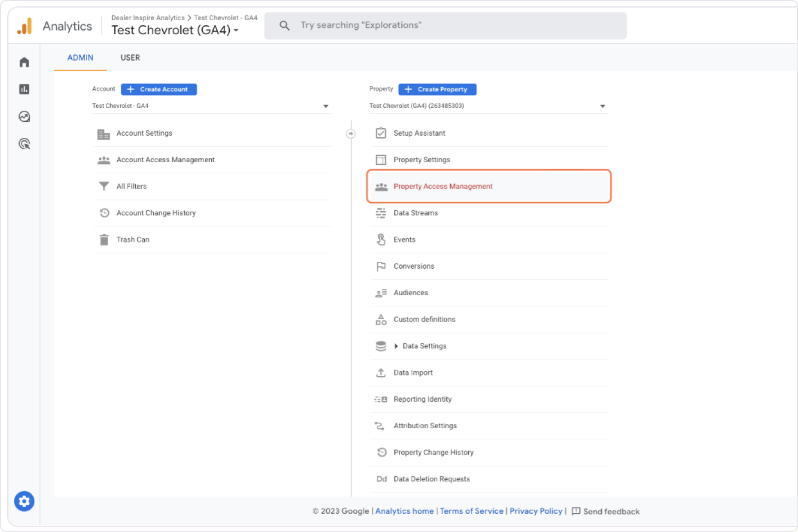Open the Test Chevrolet (GA4) property dropdown
Viewport: 798px width, 532px height.
click(488, 106)
